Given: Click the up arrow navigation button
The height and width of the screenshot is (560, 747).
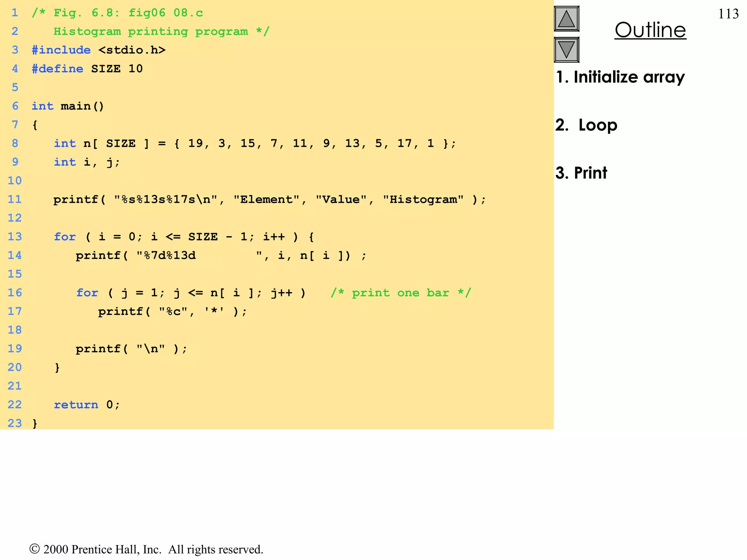Looking at the screenshot, I should tap(566, 19).
